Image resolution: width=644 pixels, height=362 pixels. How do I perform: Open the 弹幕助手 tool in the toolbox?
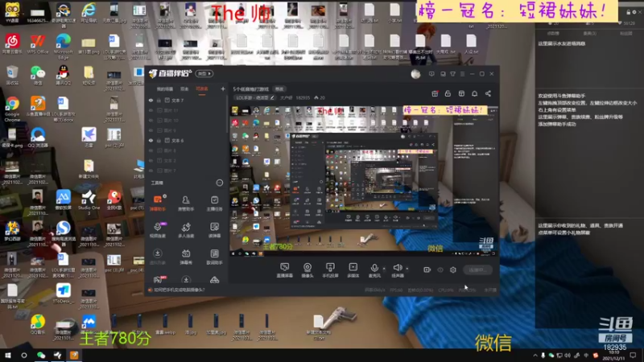pos(158,204)
